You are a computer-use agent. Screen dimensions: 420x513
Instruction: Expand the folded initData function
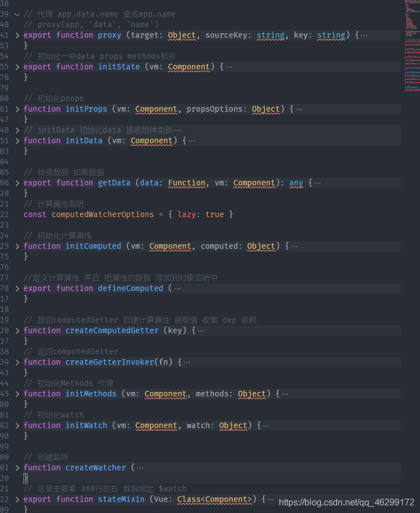[17, 141]
